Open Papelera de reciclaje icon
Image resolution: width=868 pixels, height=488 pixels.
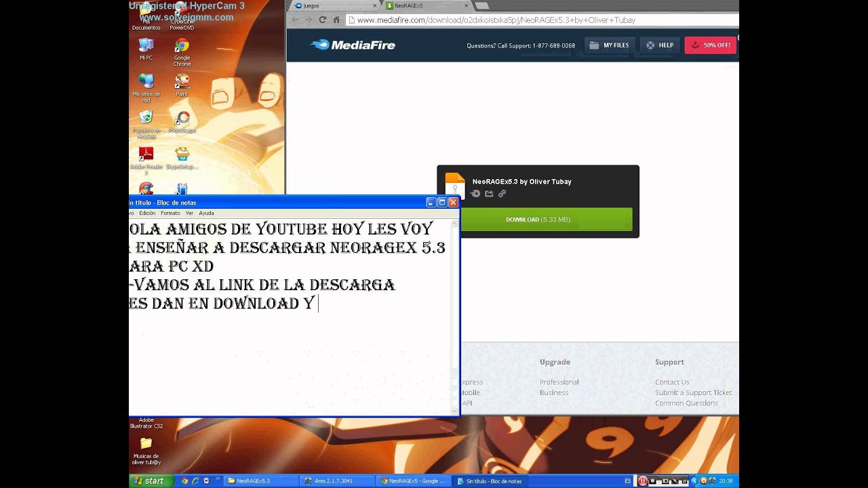pos(146,124)
